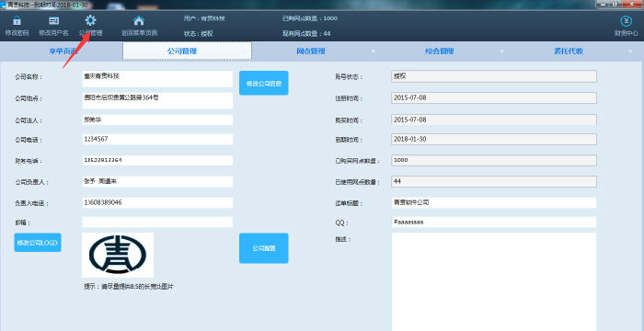Open the 公司管理 gear icon

(x=90, y=20)
